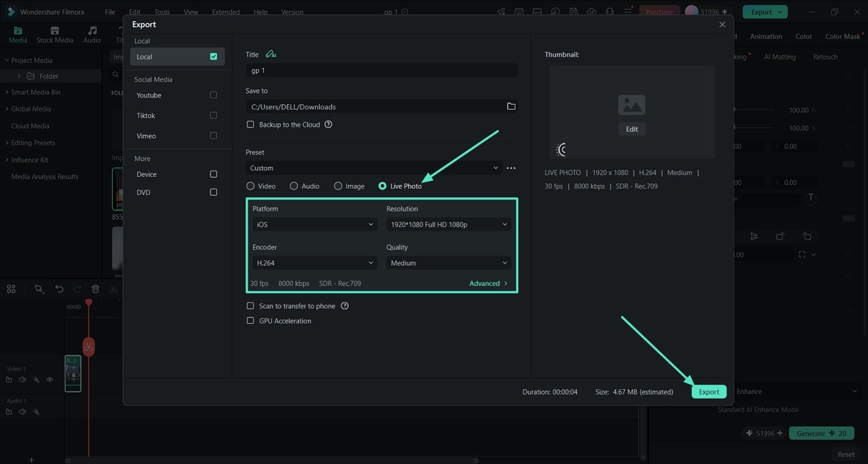Click the headset support icon in title bar

(x=610, y=11)
